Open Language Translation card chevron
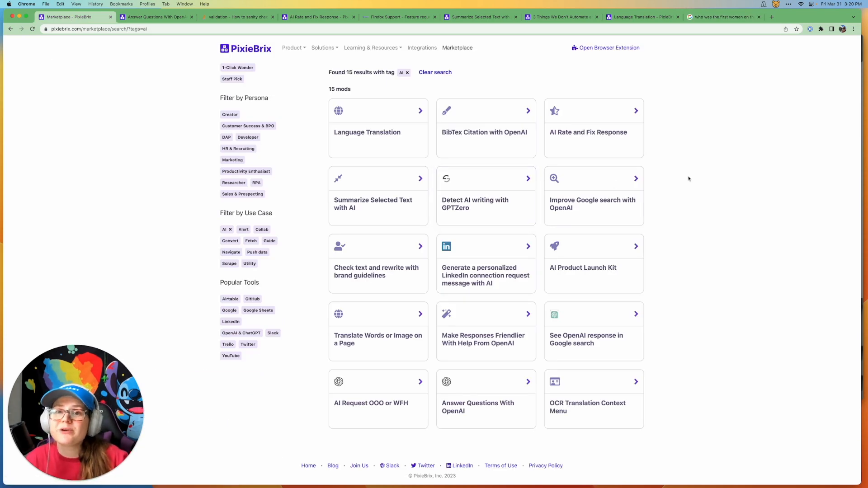Viewport: 868px width, 488px height. pos(420,111)
